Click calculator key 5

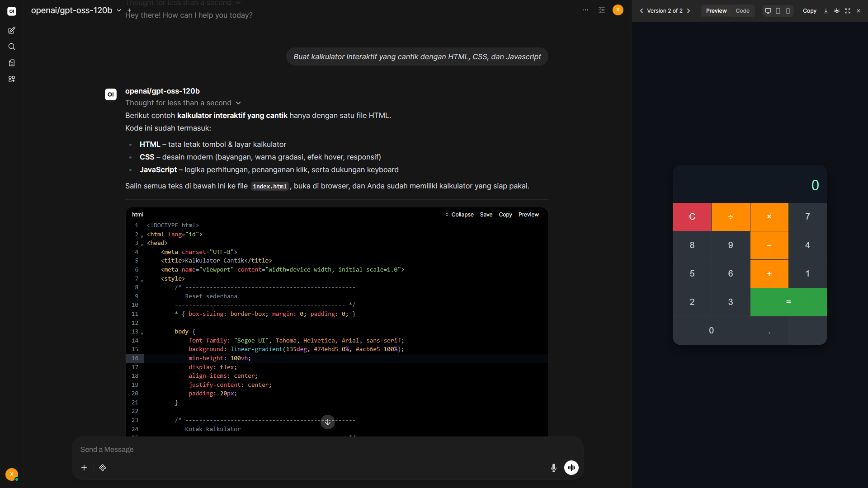coord(692,274)
